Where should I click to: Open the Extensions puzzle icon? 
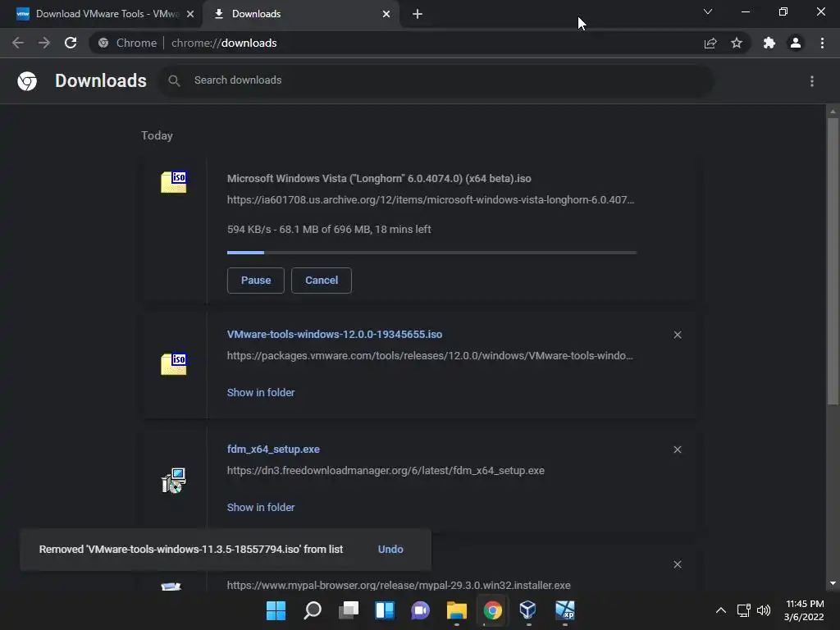click(x=769, y=43)
